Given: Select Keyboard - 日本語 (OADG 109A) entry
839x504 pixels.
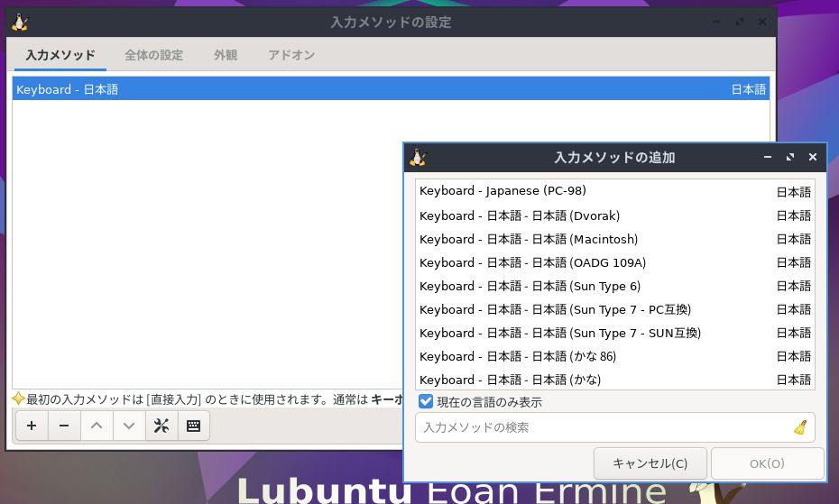Looking at the screenshot, I should (x=614, y=262).
